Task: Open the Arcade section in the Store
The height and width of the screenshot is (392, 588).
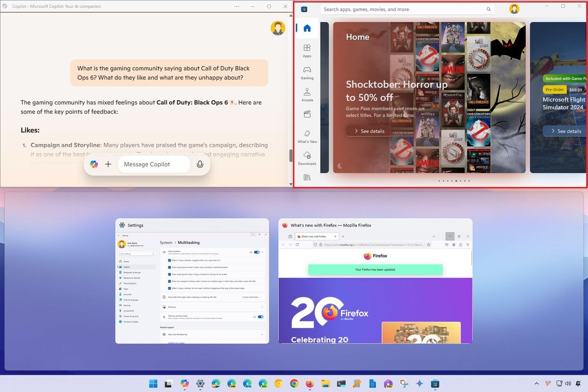Action: [307, 94]
